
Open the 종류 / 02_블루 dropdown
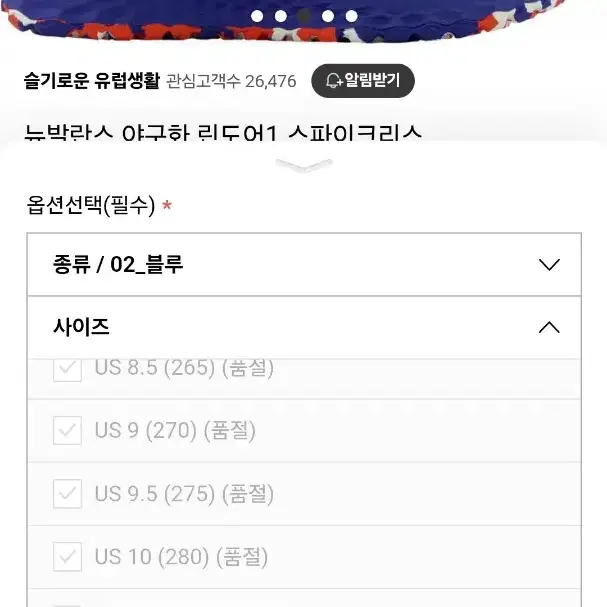point(304,265)
